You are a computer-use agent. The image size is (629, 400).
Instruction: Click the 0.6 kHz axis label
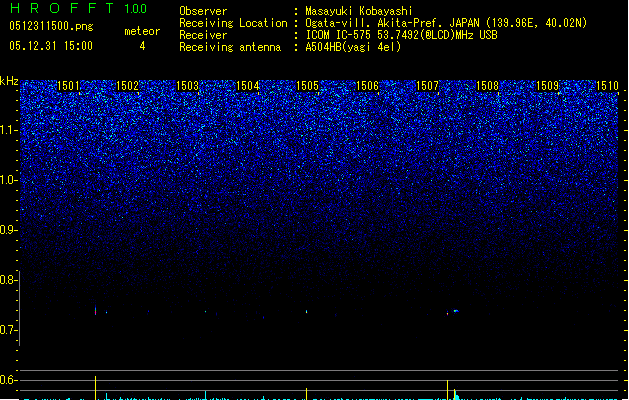click(8, 380)
